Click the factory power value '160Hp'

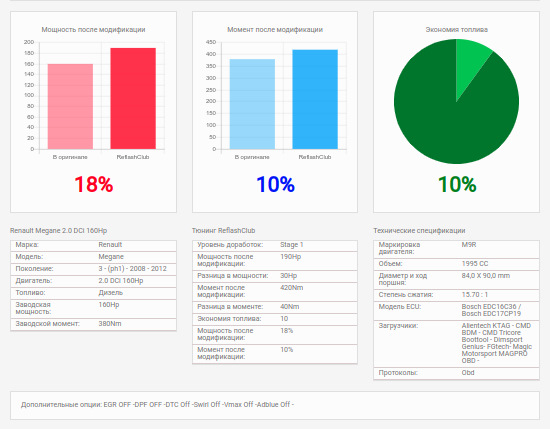(109, 304)
